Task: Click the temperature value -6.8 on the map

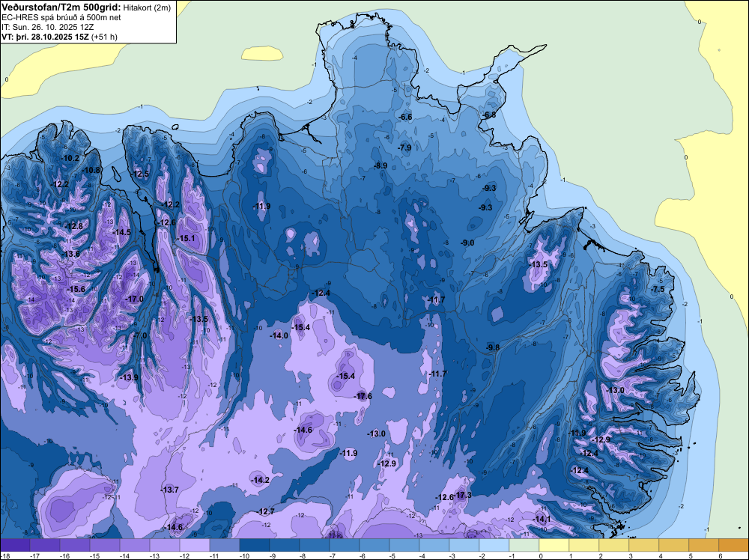Action: 489,115
